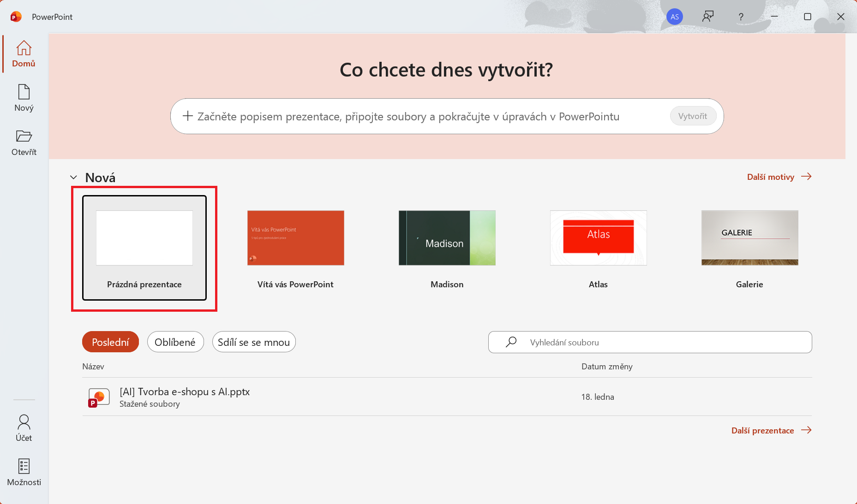The height and width of the screenshot is (504, 857).
Task: Choose the Madison theme thumbnail
Action: (x=447, y=238)
